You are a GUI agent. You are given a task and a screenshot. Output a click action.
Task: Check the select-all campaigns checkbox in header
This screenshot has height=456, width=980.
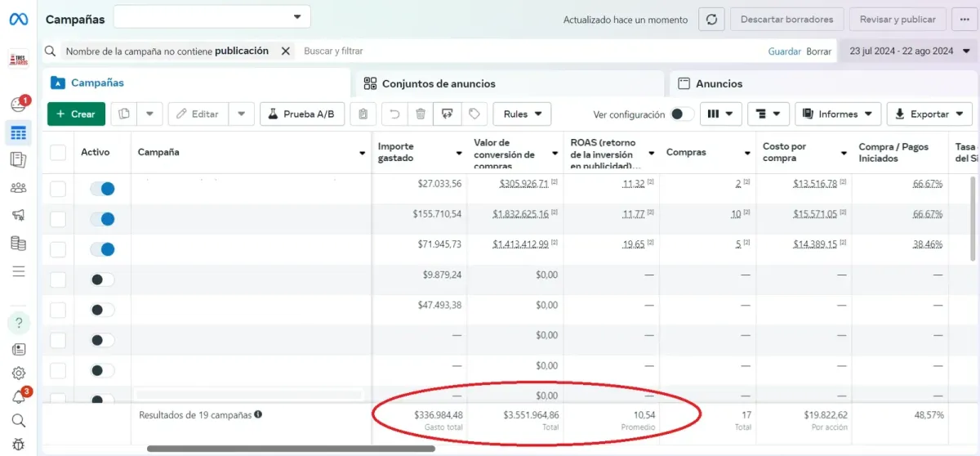(x=58, y=153)
